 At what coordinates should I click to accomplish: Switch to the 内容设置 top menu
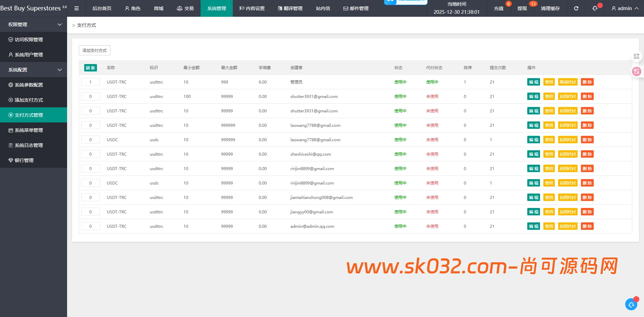tap(252, 8)
